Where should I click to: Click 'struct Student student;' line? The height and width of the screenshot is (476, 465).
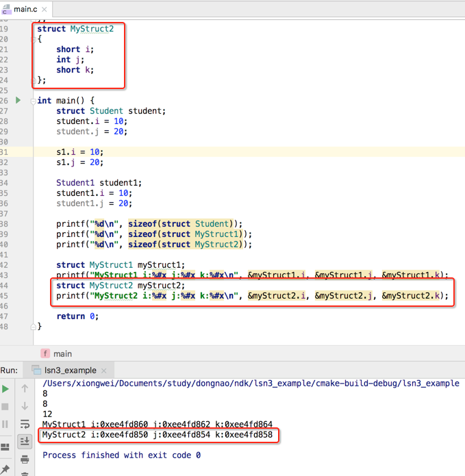click(x=111, y=111)
